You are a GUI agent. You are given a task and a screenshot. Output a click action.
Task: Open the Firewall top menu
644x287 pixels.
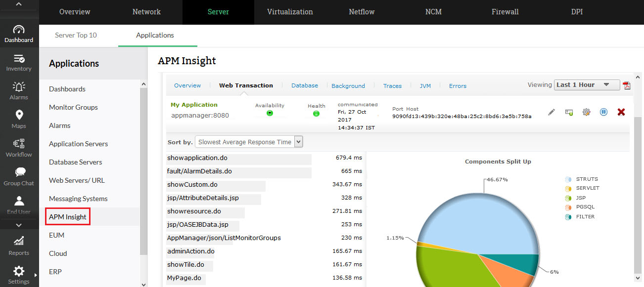click(x=505, y=12)
